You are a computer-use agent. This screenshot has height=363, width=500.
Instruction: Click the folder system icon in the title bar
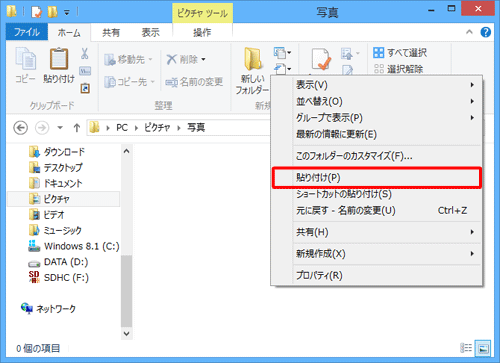click(12, 12)
